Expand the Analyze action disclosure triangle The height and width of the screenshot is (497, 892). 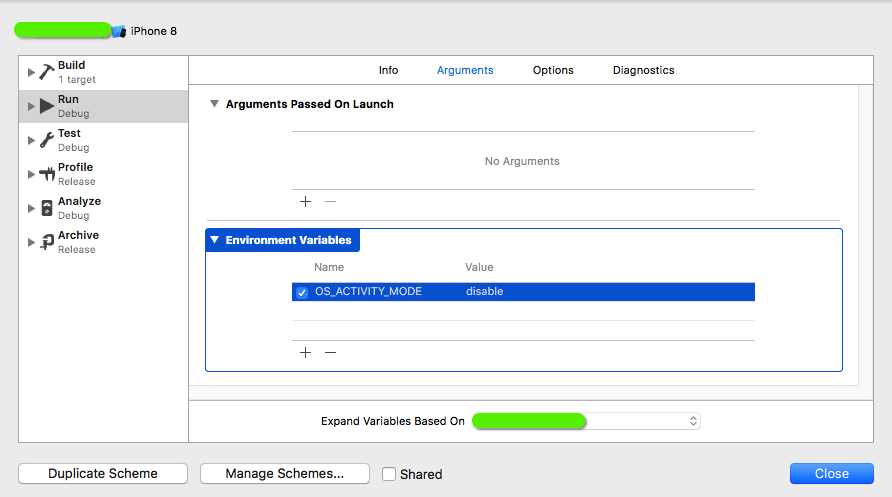pos(31,208)
